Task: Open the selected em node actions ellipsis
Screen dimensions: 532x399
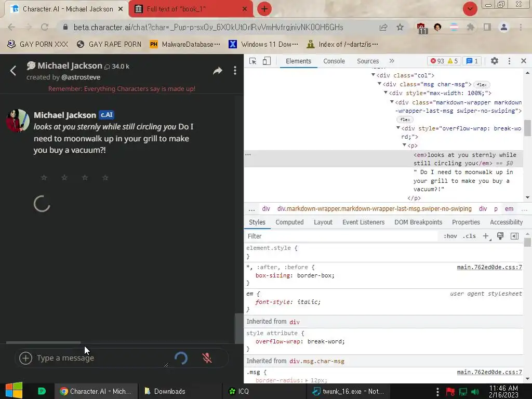Action: [248, 155]
